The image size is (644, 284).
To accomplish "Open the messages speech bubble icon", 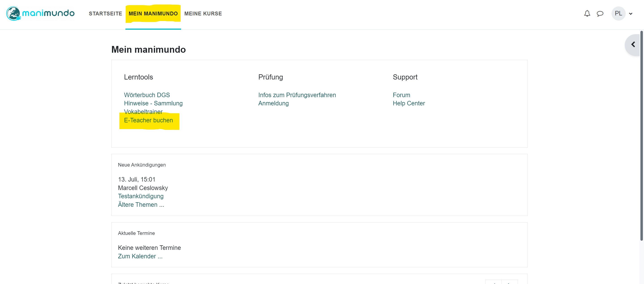I will [x=600, y=13].
